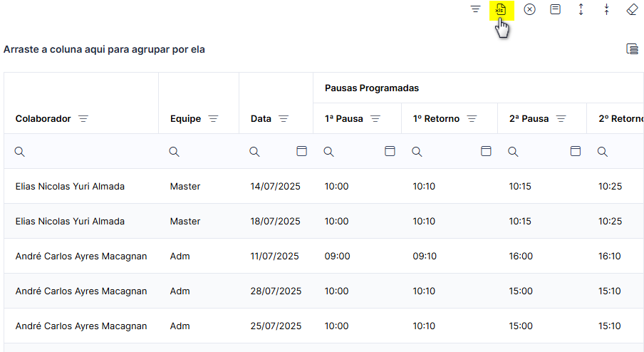Image resolution: width=644 pixels, height=352 pixels.
Task: Click the panel layout icon in toolbar
Action: pyautogui.click(x=555, y=9)
